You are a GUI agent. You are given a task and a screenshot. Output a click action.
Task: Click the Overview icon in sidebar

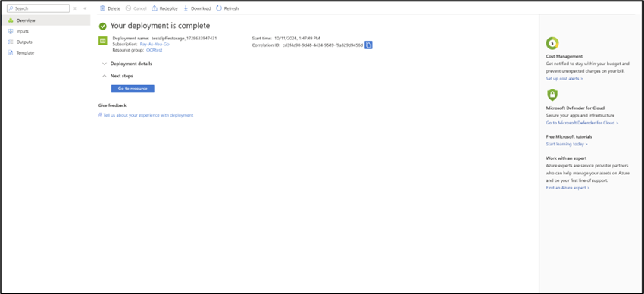[11, 20]
